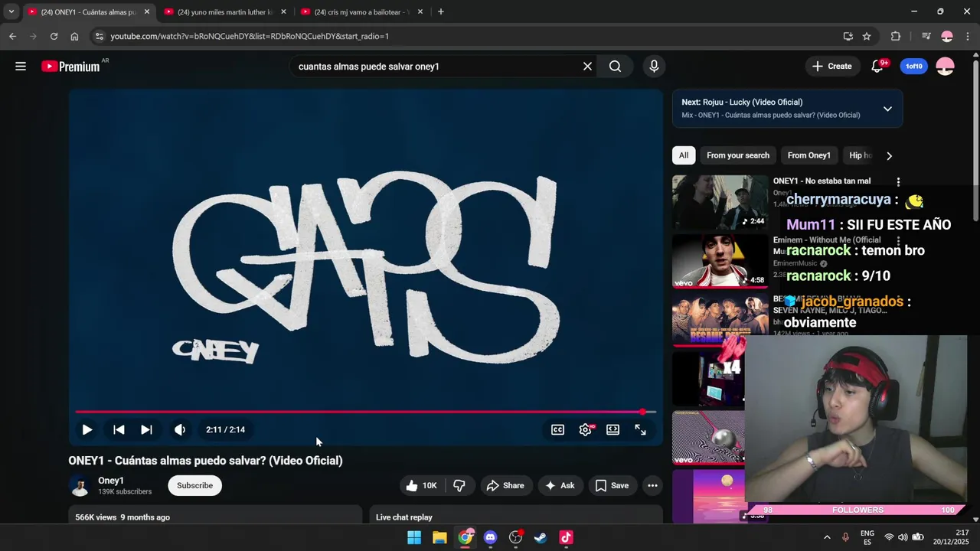Toggle closed captions on the video

[558, 430]
